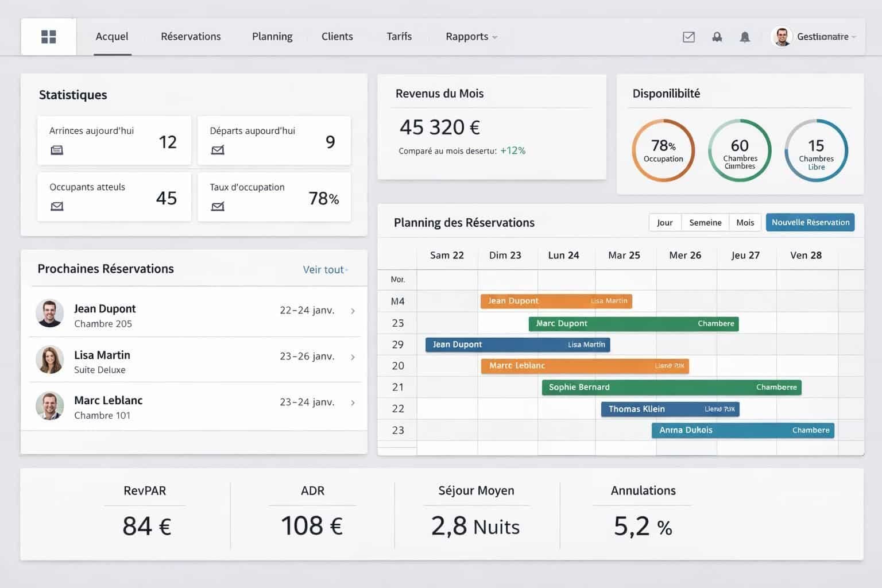Click the messages envelope icon in top bar
The image size is (882, 588).
(x=688, y=37)
